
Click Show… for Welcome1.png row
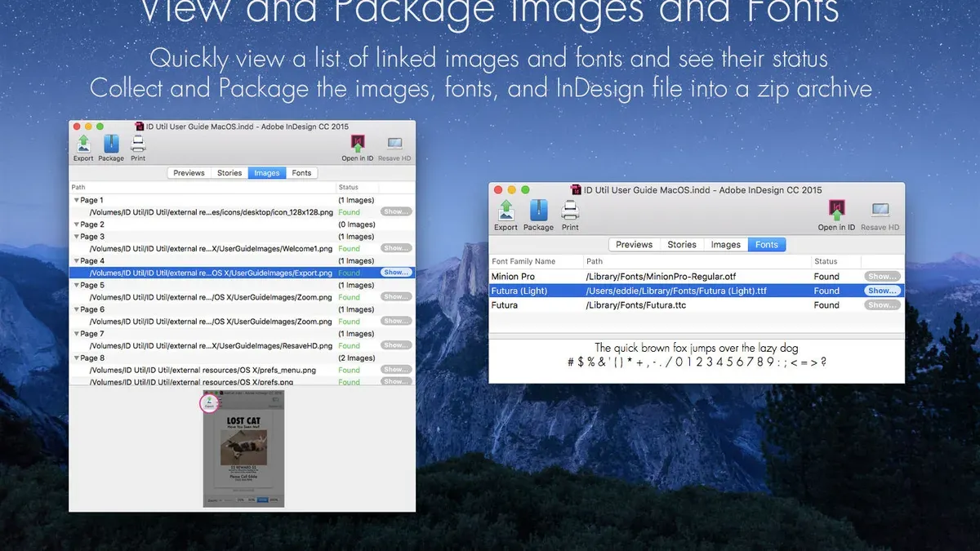pyautogui.click(x=396, y=248)
